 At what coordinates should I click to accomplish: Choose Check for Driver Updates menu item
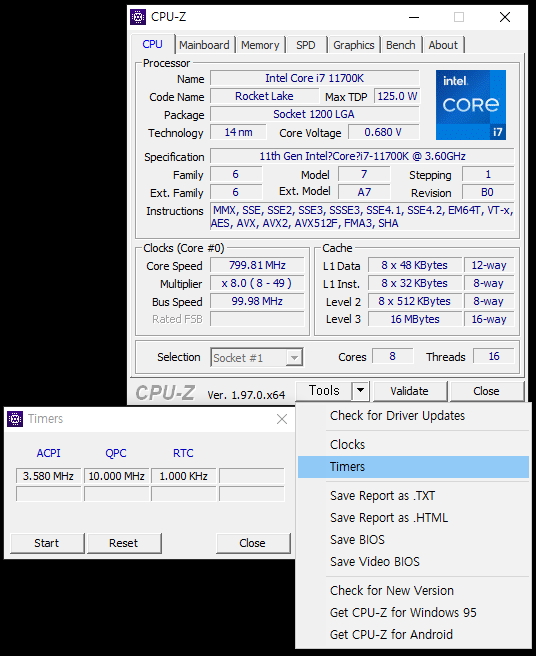[x=413, y=415]
